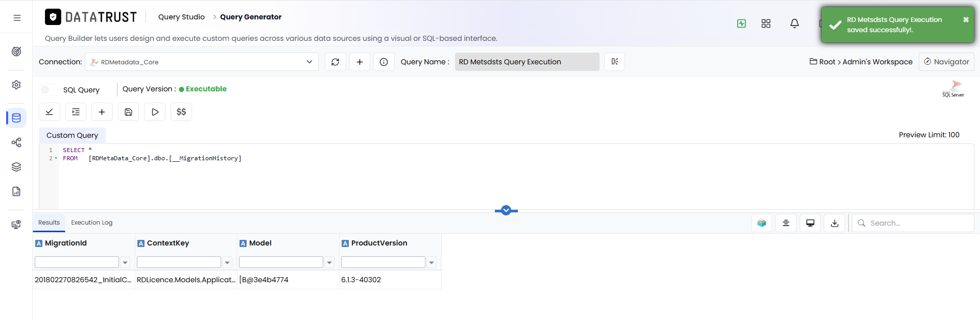Screen dimensions: 980x320
Task: Collapse the editor with blue chevron handle
Action: tap(506, 210)
